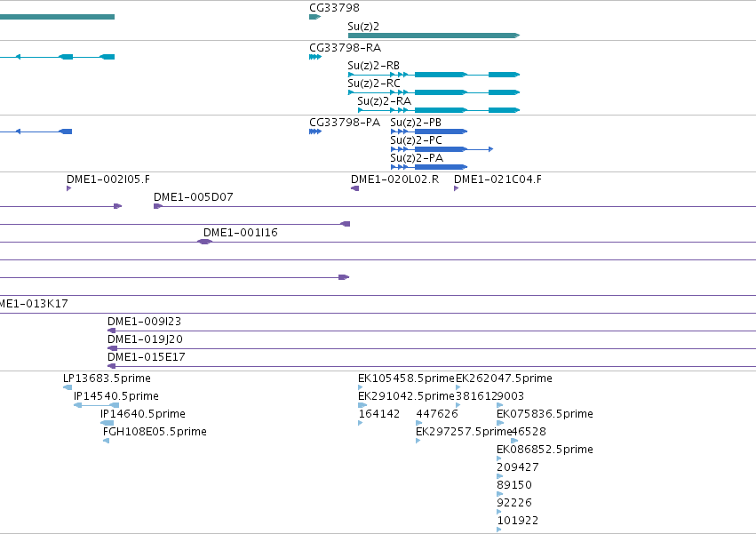Click the Su(z)2-RB transcript feature
This screenshot has height=534, width=756.
click(434, 75)
